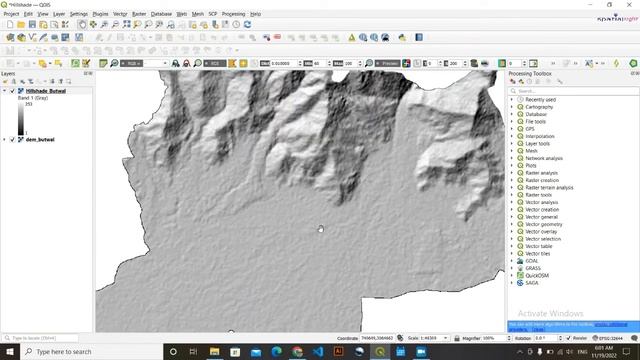Add a new shapefile layer (V icon)
640x360 pixels.
click(x=32, y=38)
